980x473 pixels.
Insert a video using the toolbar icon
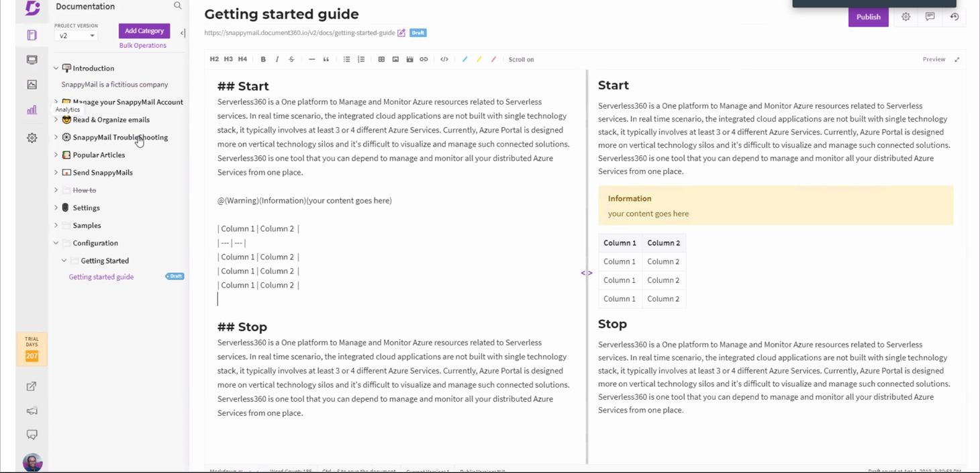click(409, 59)
